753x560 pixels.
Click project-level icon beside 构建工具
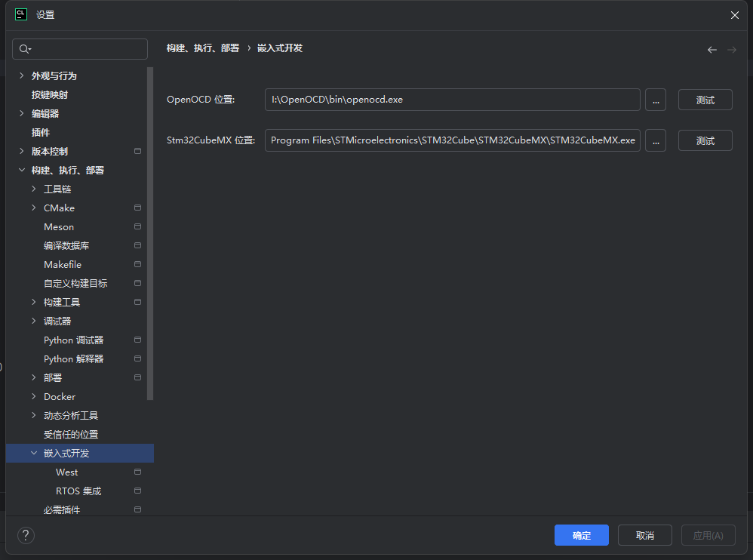coord(137,302)
